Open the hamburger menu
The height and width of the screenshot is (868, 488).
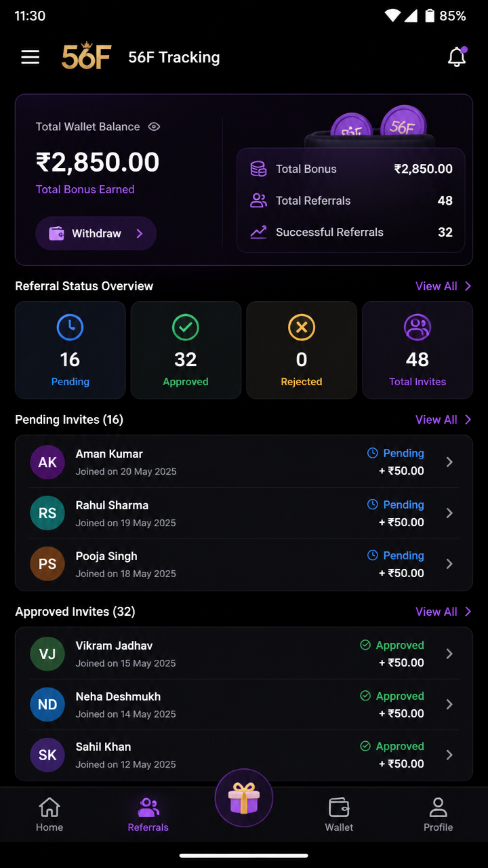coord(30,58)
